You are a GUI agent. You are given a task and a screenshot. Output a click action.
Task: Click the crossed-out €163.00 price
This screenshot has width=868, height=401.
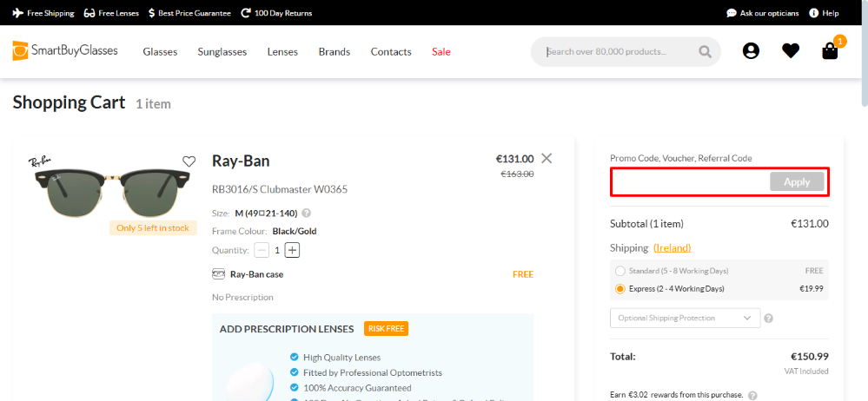click(x=518, y=174)
